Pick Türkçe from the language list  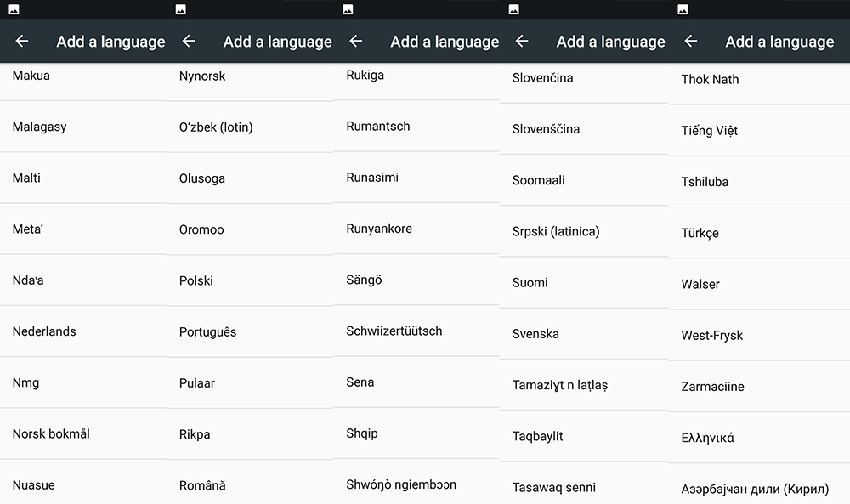click(x=700, y=233)
